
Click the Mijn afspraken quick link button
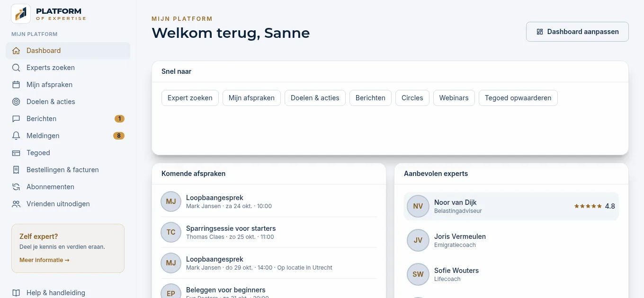point(251,98)
